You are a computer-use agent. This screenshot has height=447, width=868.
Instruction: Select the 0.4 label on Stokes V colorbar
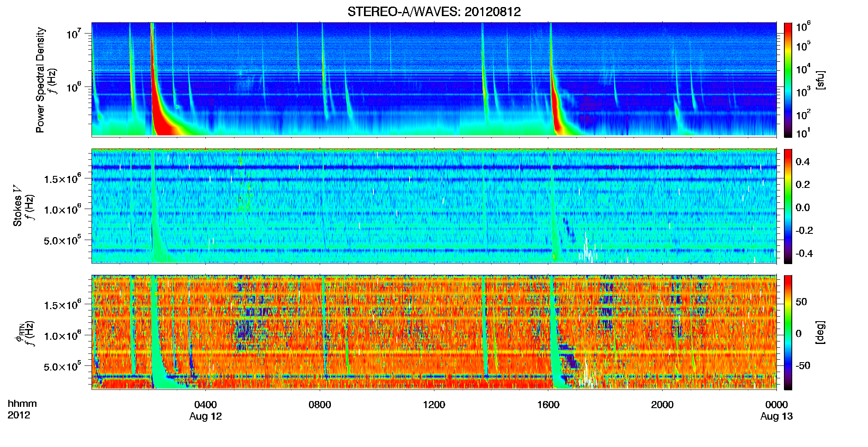pyautogui.click(x=803, y=162)
